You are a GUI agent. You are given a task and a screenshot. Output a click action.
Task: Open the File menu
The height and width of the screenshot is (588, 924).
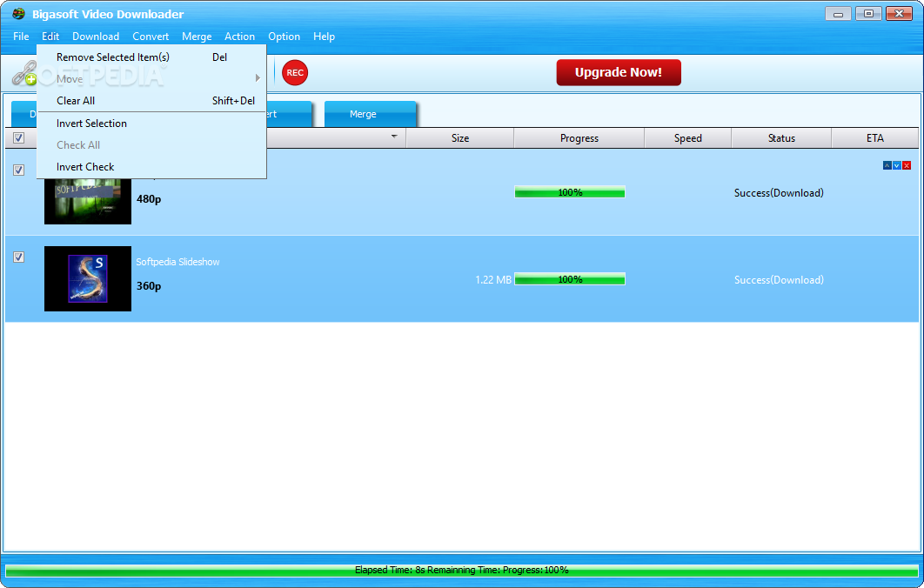pos(21,37)
